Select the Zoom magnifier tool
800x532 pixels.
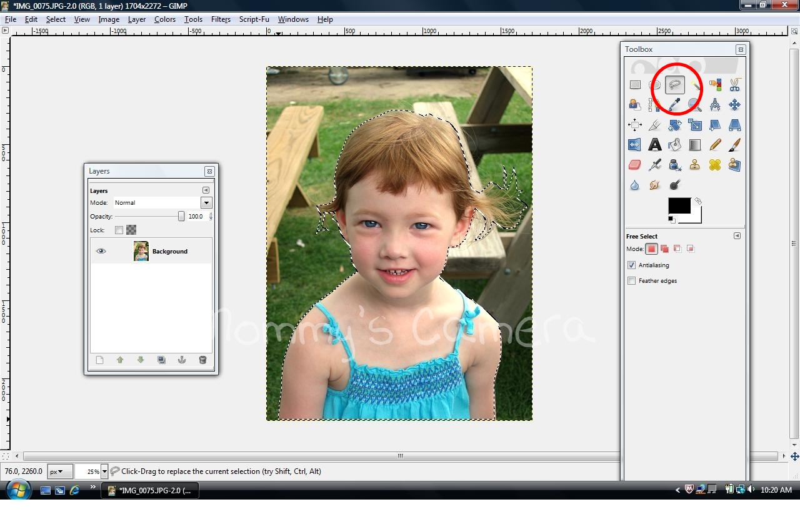(695, 105)
